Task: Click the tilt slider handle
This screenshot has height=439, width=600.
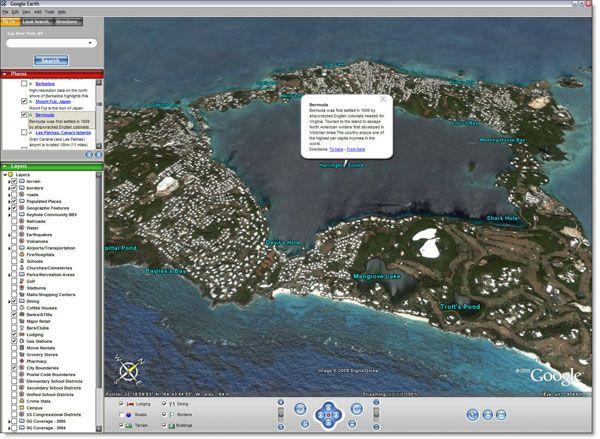Action: coord(376,413)
